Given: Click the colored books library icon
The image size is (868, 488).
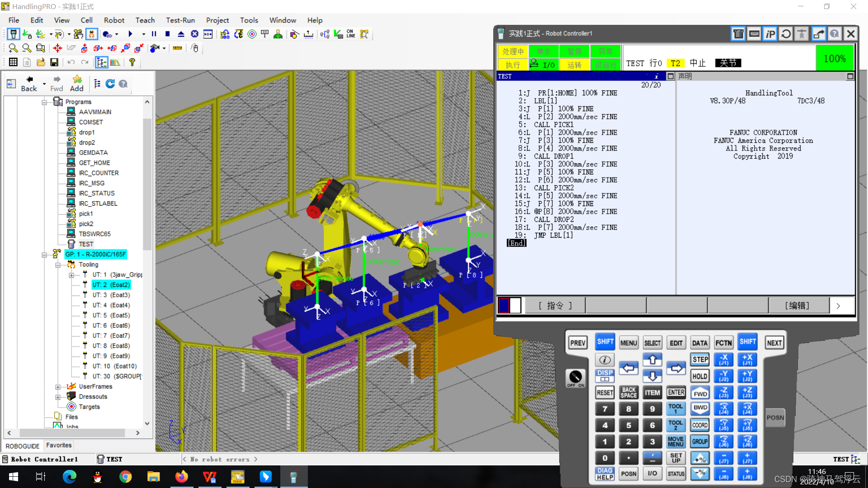Looking at the screenshot, I should click(115, 62).
